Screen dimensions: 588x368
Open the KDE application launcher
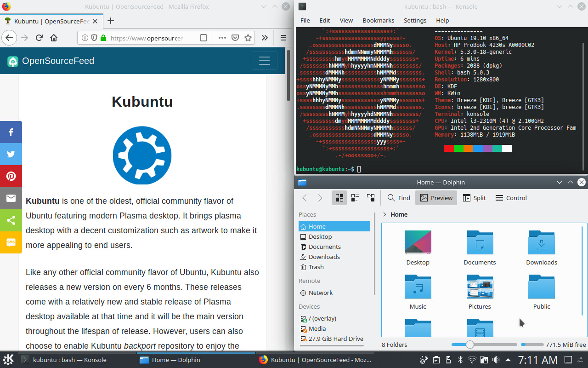(x=8, y=360)
